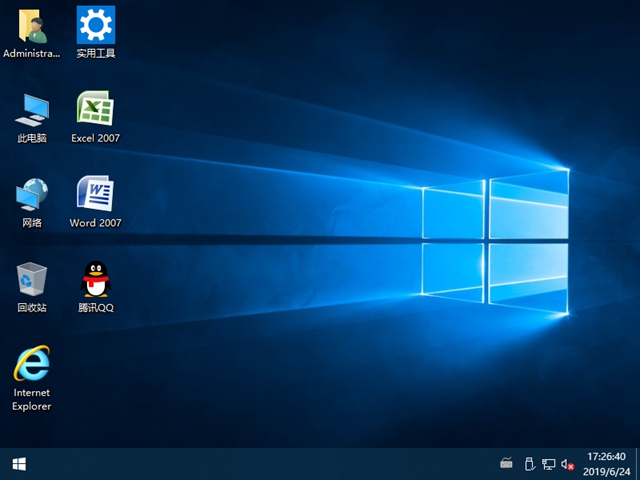Click the taskbar time 17:26:40

(x=608, y=457)
